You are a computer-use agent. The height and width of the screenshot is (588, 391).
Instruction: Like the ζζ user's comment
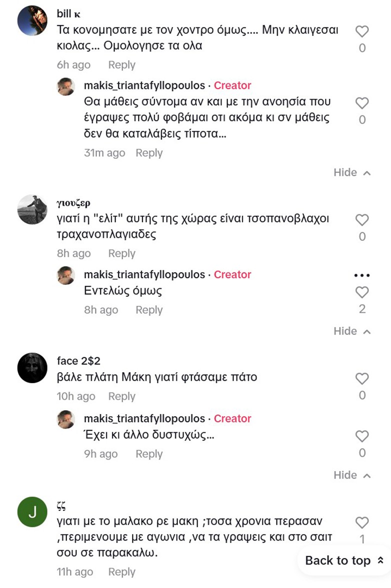coord(362,523)
